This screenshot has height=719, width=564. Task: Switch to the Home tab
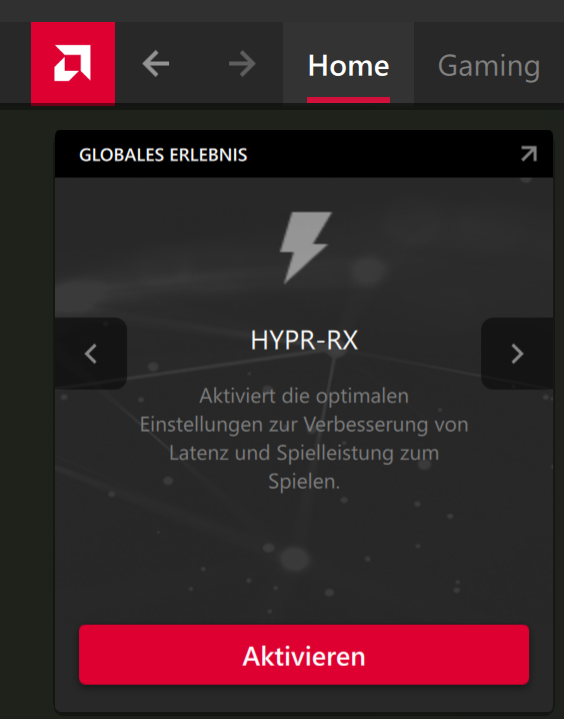pyautogui.click(x=348, y=63)
